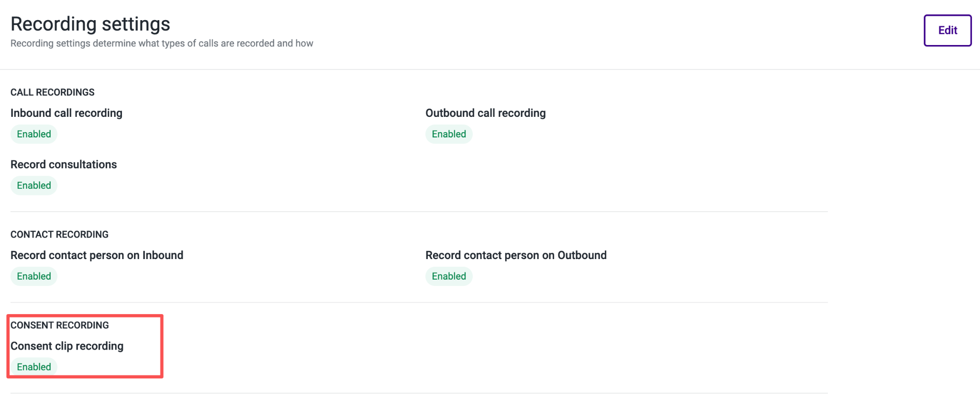Click the Record consultations label
Image resolution: width=980 pixels, height=397 pixels.
coord(64,164)
